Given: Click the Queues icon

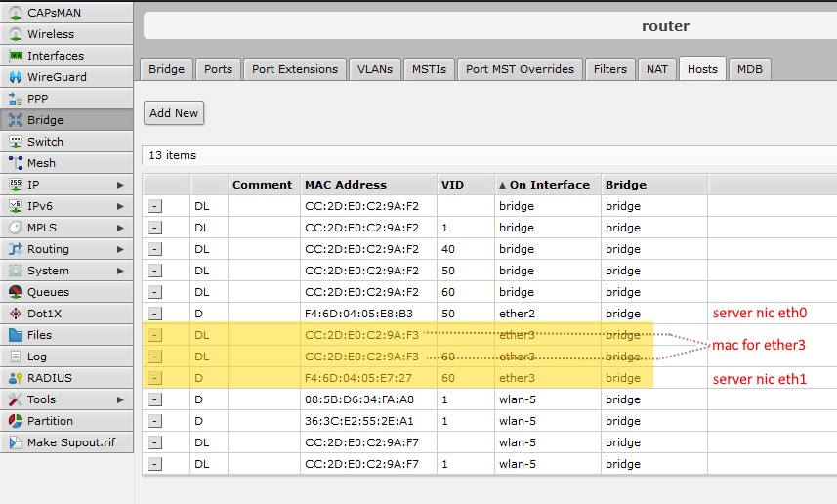Looking at the screenshot, I should (16, 291).
